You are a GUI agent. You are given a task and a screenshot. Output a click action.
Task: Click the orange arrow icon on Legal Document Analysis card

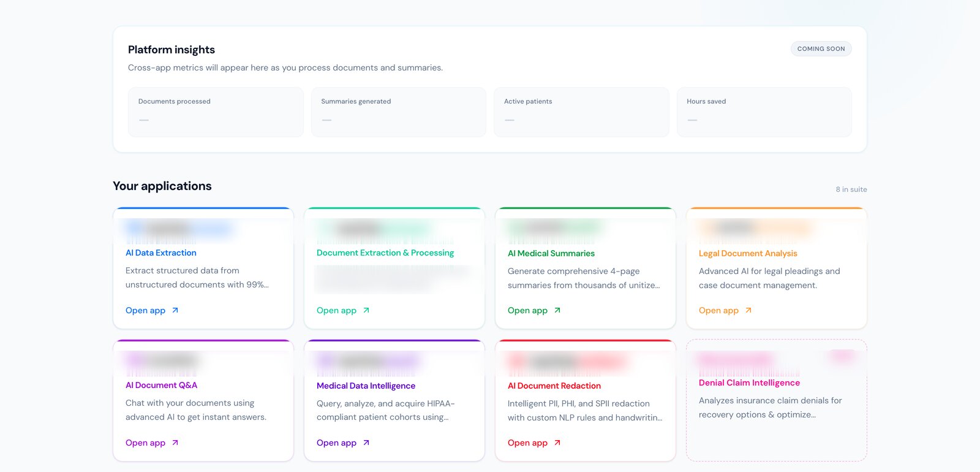(748, 310)
